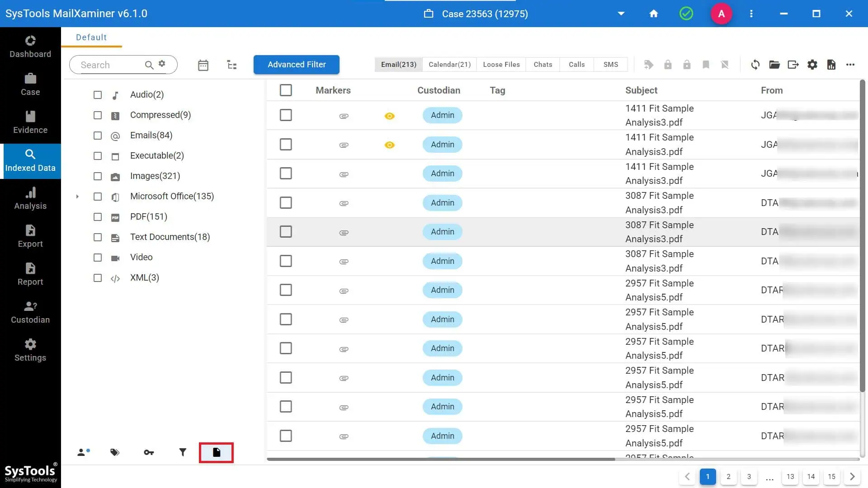The image size is (868, 488).
Task: Switch to the Chats tab
Action: pos(543,65)
